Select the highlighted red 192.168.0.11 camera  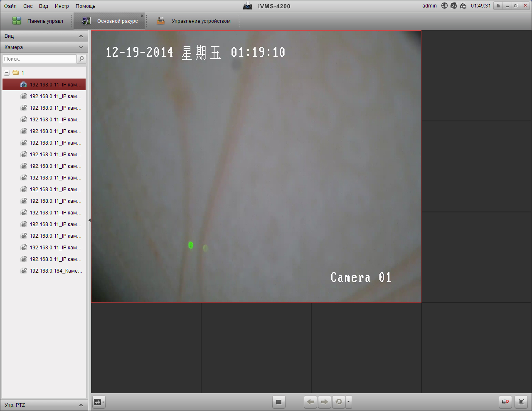pyautogui.click(x=44, y=84)
